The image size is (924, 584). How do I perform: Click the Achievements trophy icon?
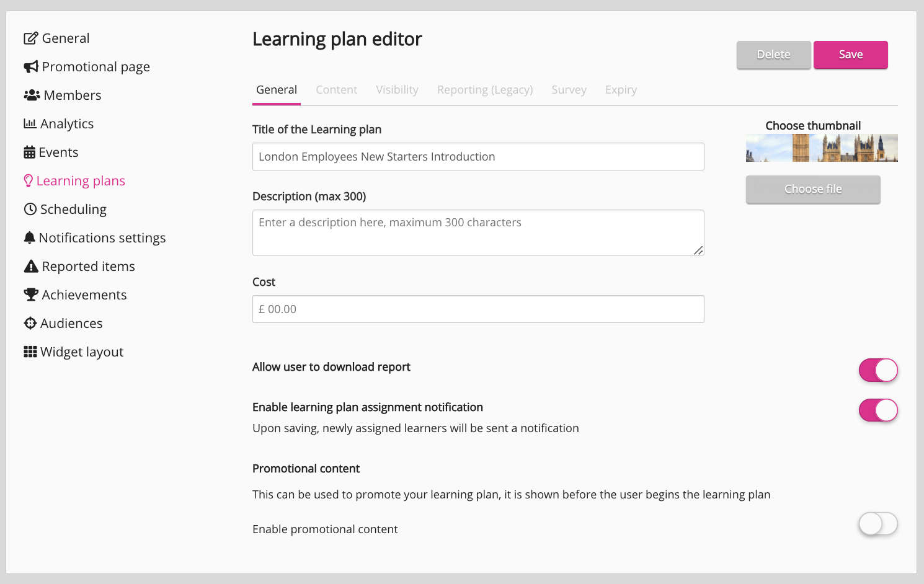(x=31, y=295)
